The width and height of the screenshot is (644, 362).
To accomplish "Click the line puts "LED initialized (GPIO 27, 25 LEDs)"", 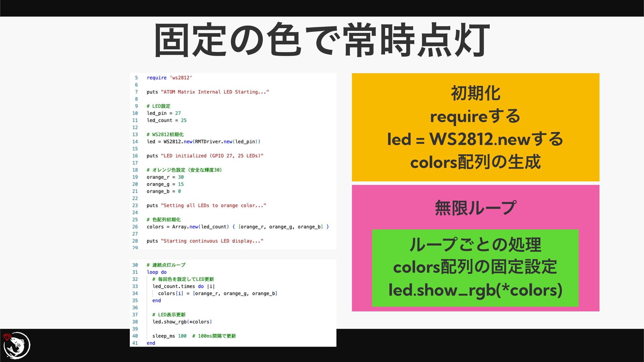I will [205, 156].
